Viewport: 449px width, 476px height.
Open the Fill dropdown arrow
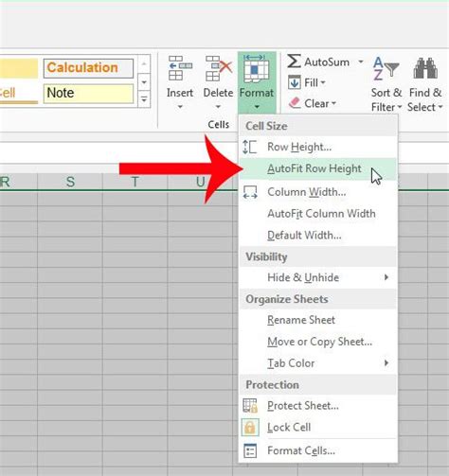click(x=323, y=83)
